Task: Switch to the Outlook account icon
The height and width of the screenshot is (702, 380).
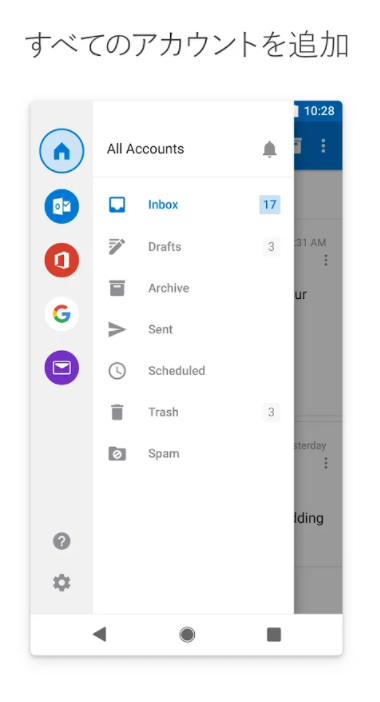Action: [62, 206]
